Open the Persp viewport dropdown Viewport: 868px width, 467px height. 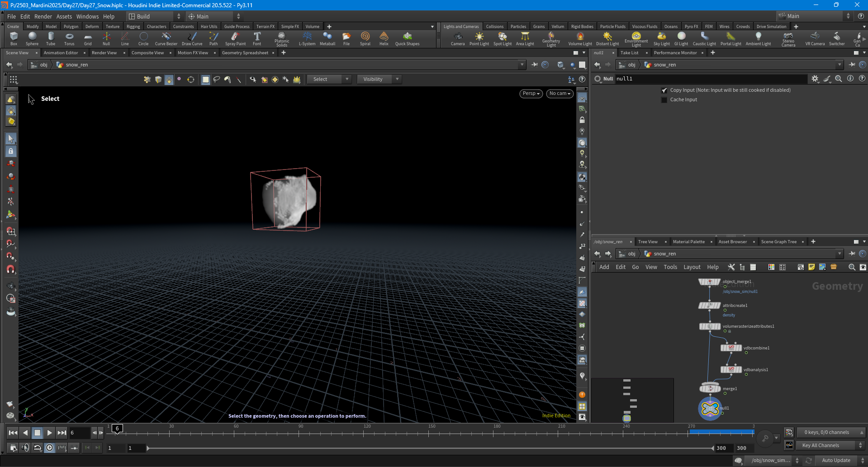click(531, 94)
